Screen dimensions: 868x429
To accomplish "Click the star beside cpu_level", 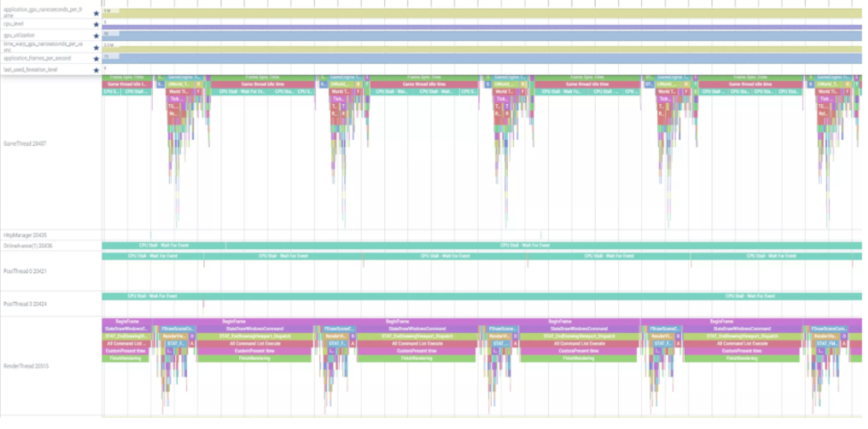I will pyautogui.click(x=96, y=25).
